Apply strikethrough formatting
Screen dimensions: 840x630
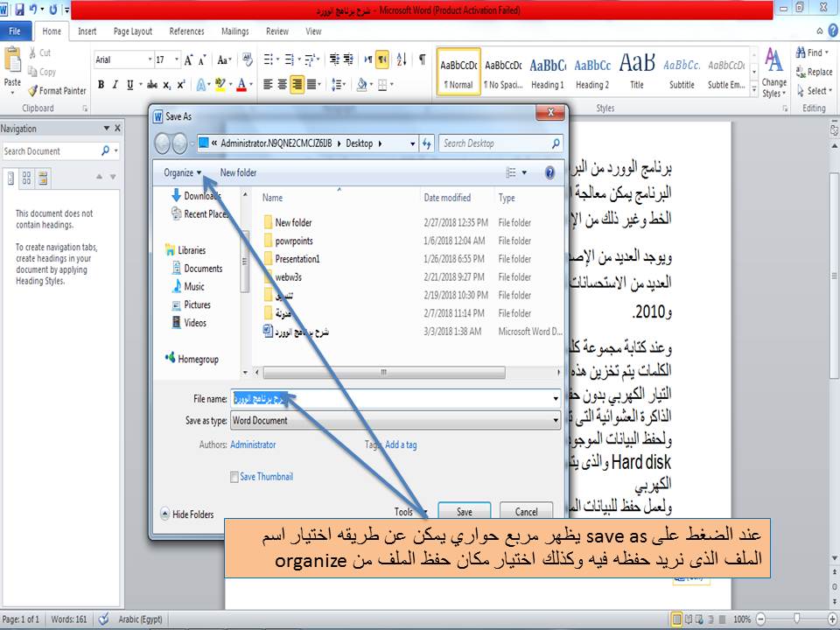[152, 85]
